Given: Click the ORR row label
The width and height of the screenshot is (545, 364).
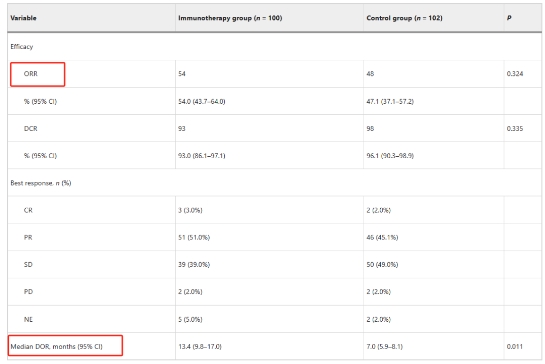Looking at the screenshot, I should coord(31,74).
